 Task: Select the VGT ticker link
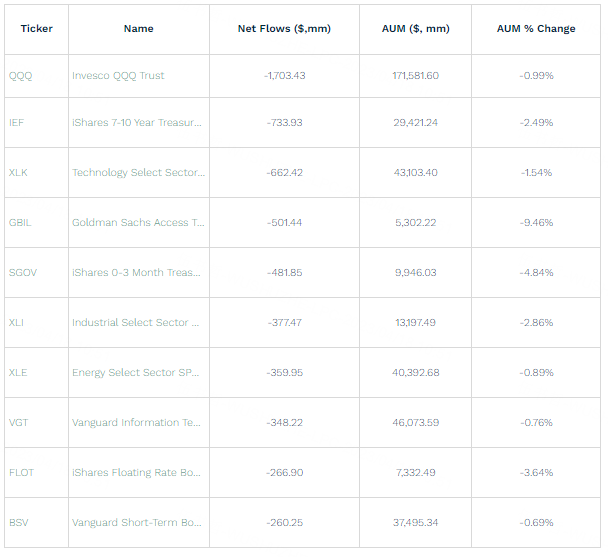(x=18, y=423)
